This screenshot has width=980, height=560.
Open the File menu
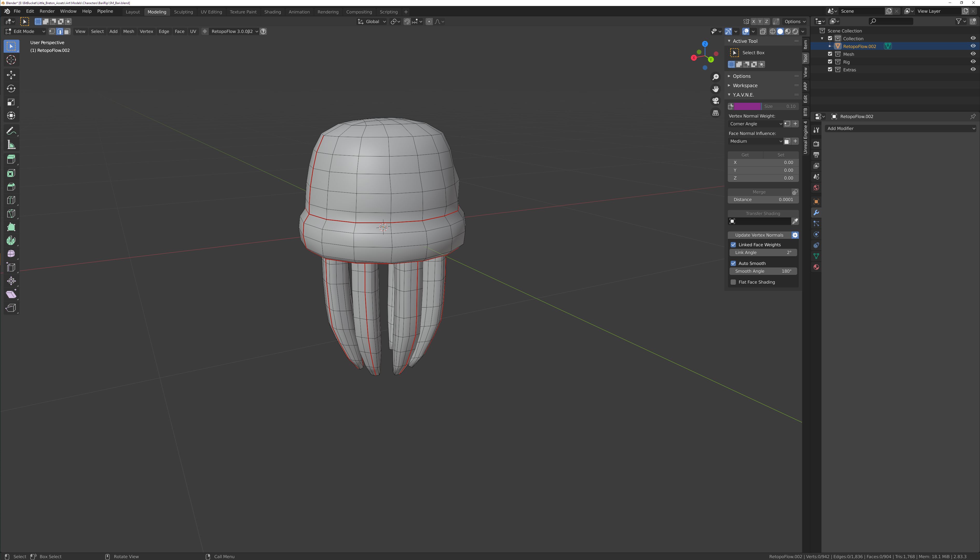coord(17,11)
